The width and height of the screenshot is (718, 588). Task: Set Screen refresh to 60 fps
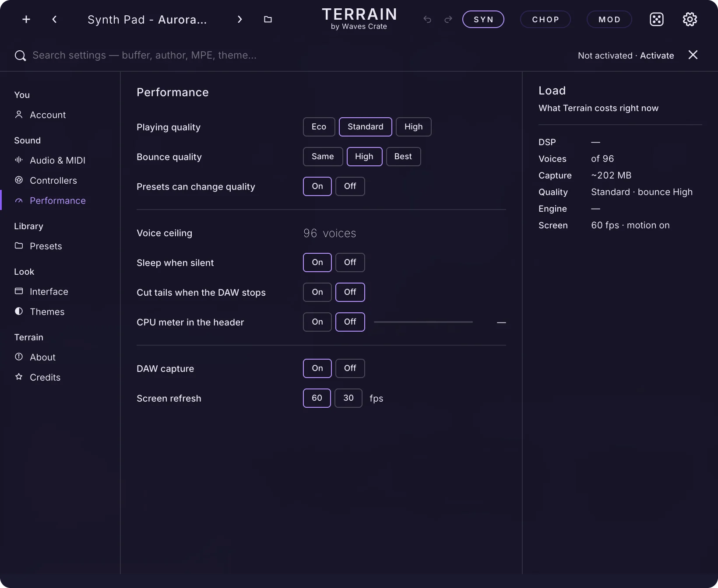tap(317, 398)
